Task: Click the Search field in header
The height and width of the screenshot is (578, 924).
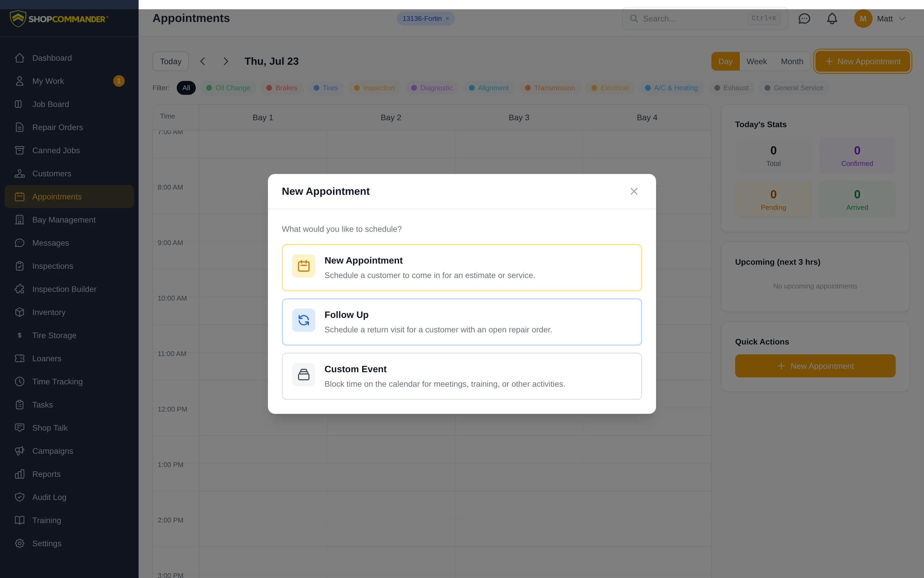Action: (x=705, y=18)
